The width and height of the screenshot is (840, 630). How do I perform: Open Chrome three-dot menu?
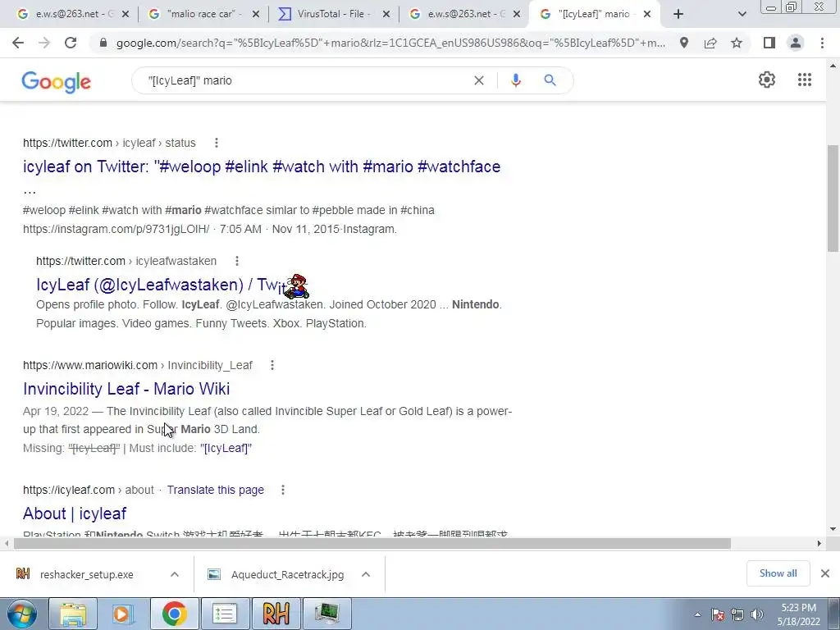coord(822,43)
